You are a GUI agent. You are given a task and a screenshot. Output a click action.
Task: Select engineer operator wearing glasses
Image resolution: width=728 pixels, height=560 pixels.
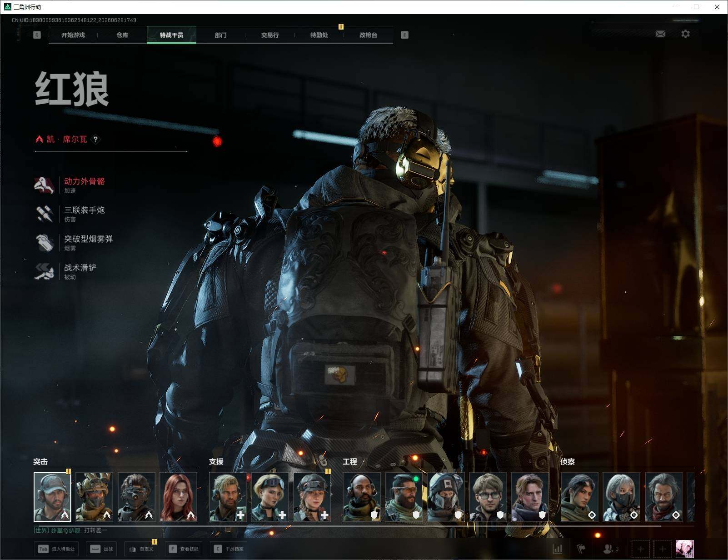(488, 497)
